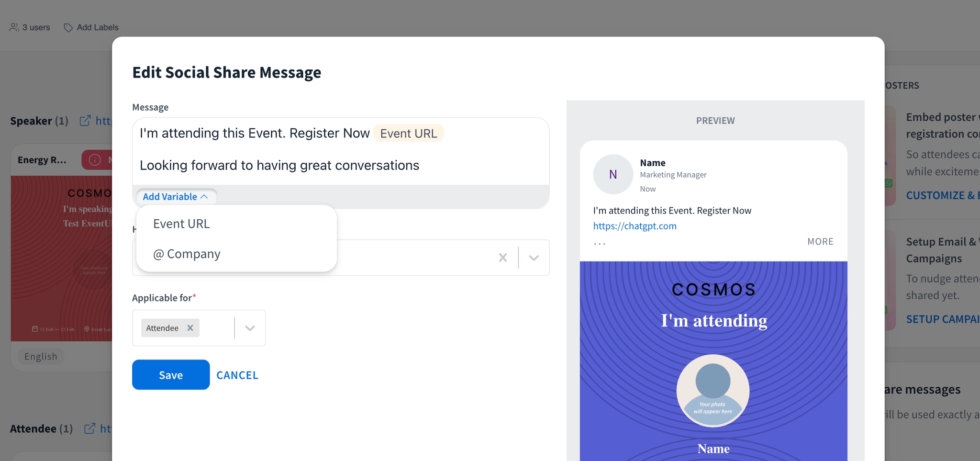Expand the hashtag field dropdown chevron

click(x=534, y=258)
